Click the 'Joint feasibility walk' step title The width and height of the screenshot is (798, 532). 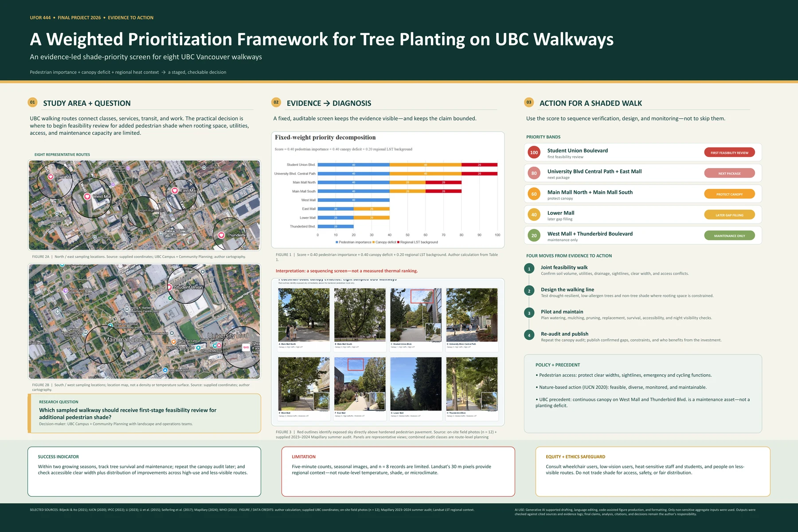point(564,267)
